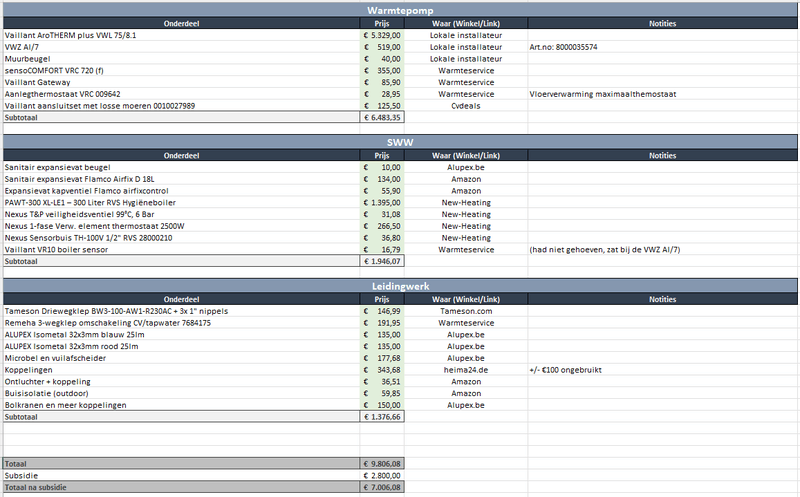The width and height of the screenshot is (800, 497).
Task: Click the Leidingwerk section header
Action: click(400, 286)
